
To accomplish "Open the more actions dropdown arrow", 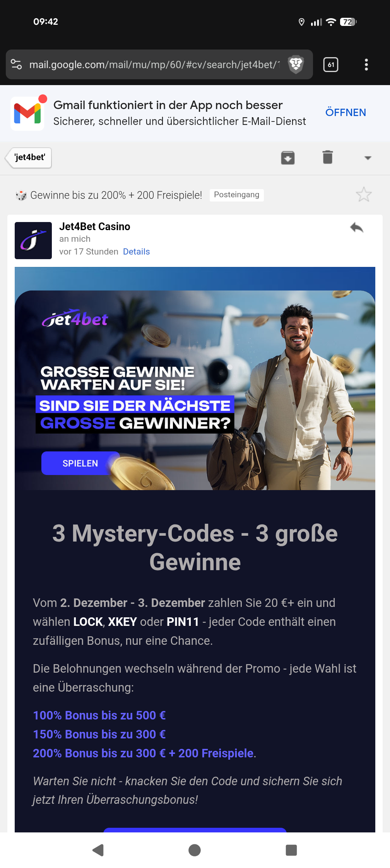I will click(x=368, y=158).
